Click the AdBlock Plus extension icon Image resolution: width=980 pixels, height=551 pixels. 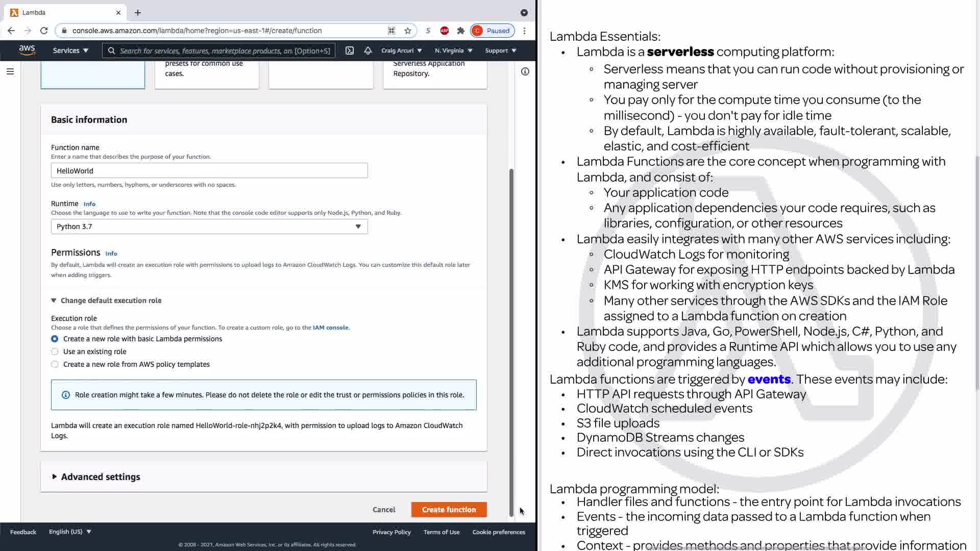tap(445, 31)
